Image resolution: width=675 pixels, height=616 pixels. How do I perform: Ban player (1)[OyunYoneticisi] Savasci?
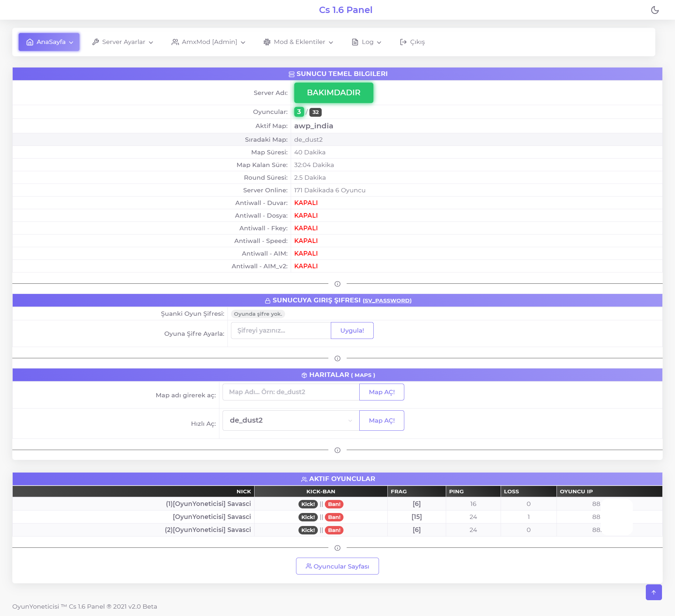(x=334, y=504)
